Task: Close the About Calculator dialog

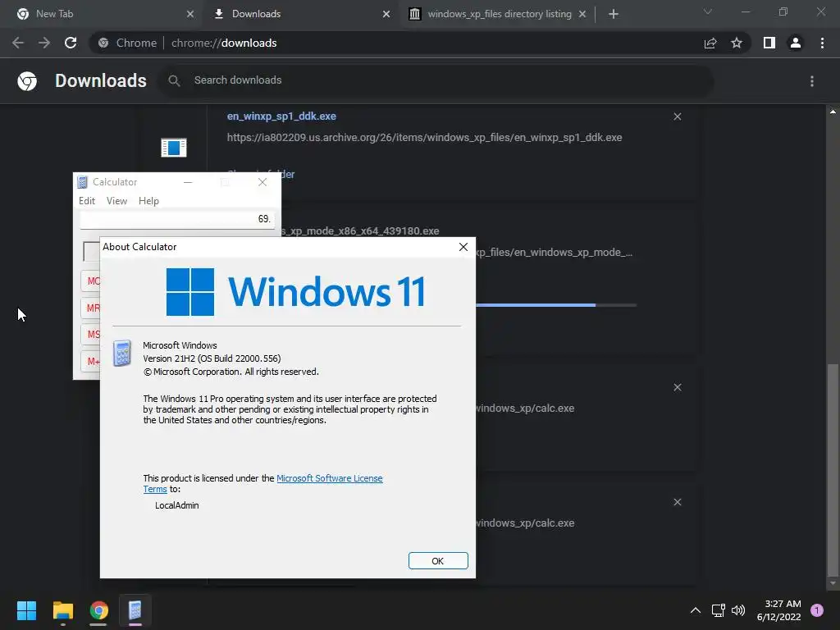Action: tap(463, 247)
